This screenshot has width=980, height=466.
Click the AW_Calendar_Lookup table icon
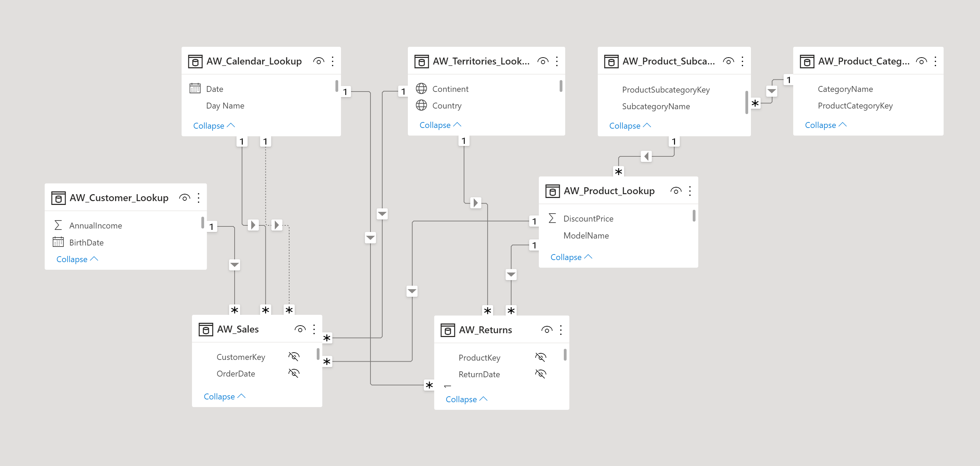[195, 61]
